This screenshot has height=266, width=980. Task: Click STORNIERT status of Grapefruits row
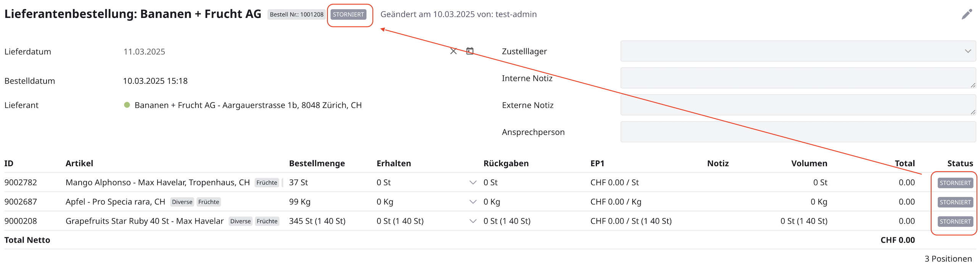(955, 222)
